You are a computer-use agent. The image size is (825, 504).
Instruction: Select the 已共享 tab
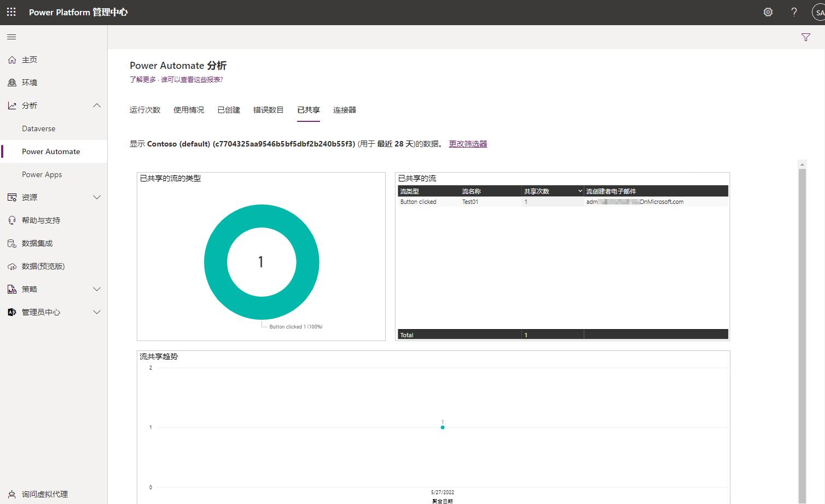(309, 110)
